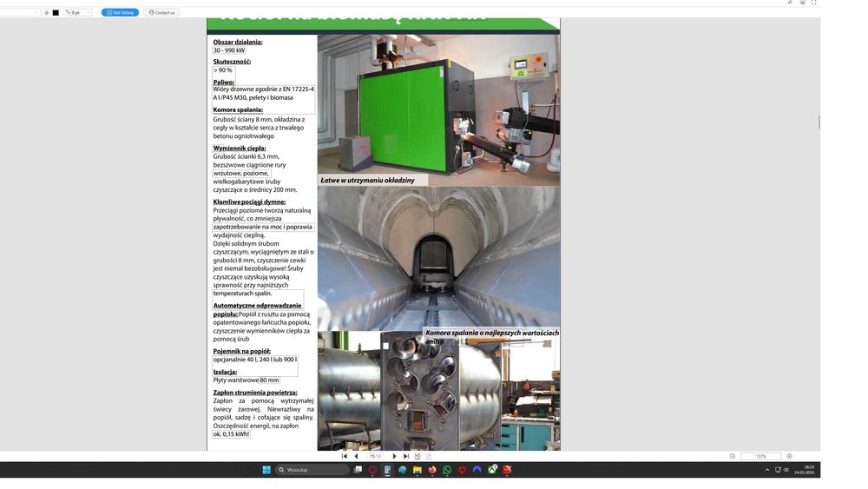Click the heading 'Skuteczność:'
868x489 pixels.
click(232, 62)
